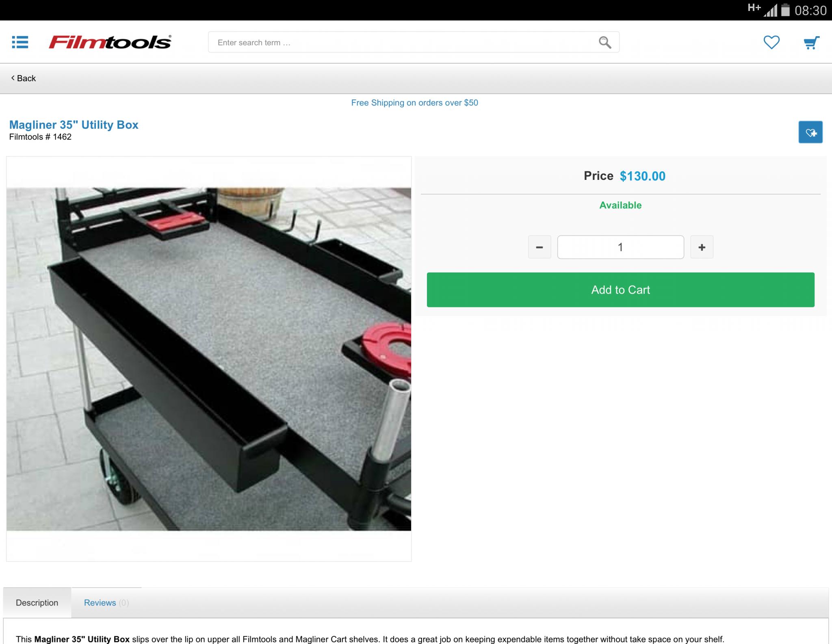Screen dimensions: 832x644
Task: Go back using the Back link
Action: [24, 78]
